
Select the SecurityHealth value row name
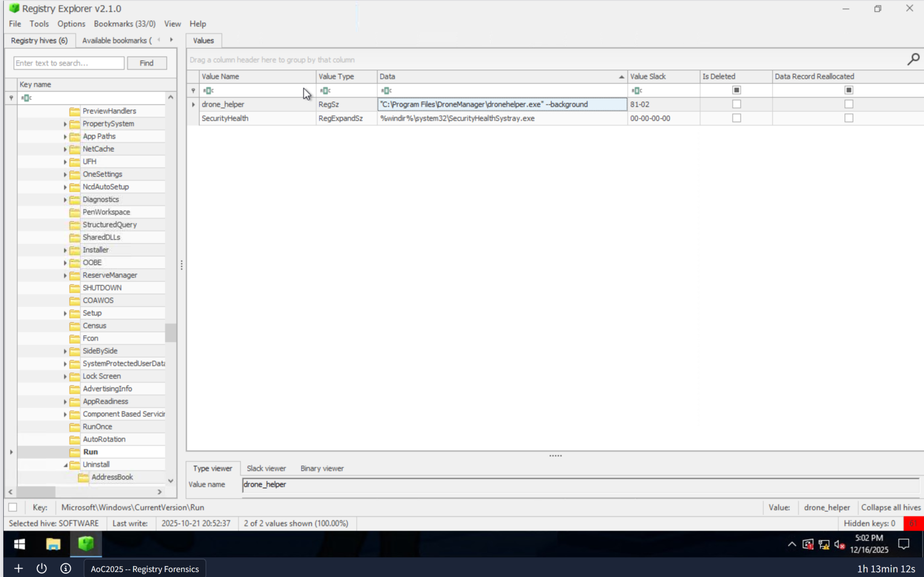click(225, 118)
